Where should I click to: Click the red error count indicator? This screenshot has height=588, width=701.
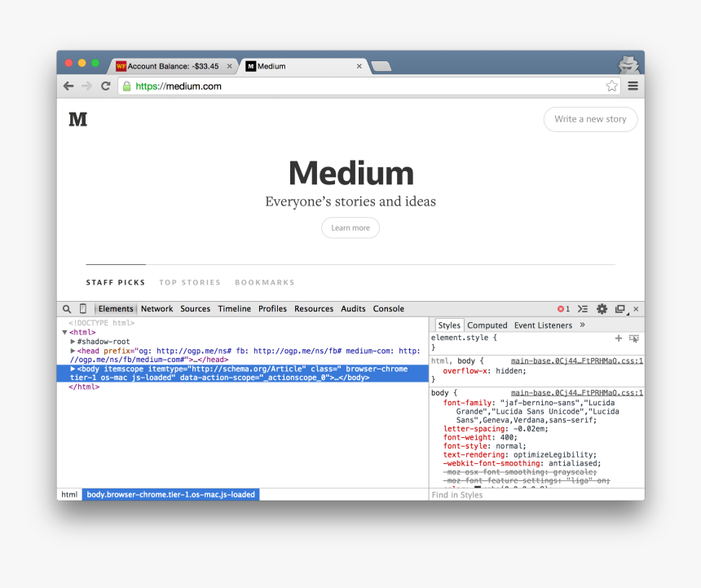[x=563, y=309]
